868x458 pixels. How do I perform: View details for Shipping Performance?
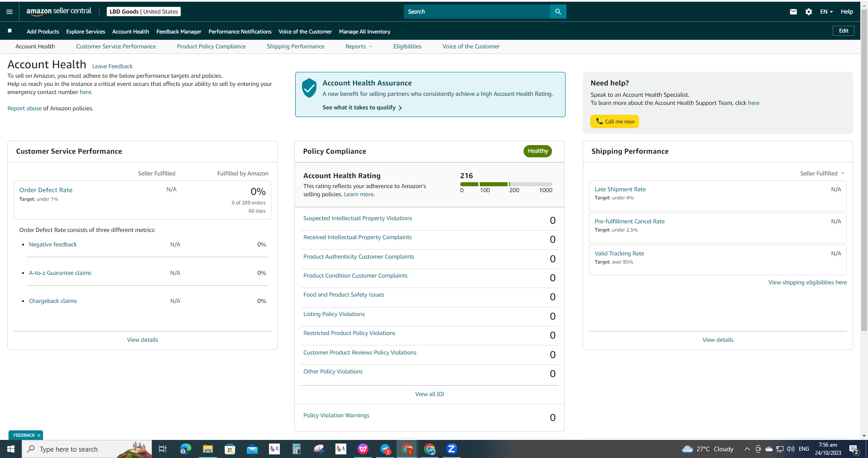point(718,340)
